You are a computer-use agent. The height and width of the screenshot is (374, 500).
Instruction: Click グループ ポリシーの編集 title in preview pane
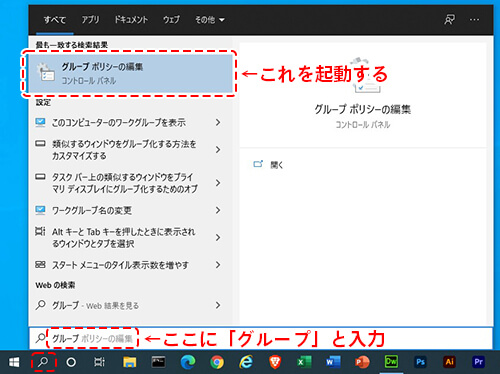pyautogui.click(x=363, y=109)
